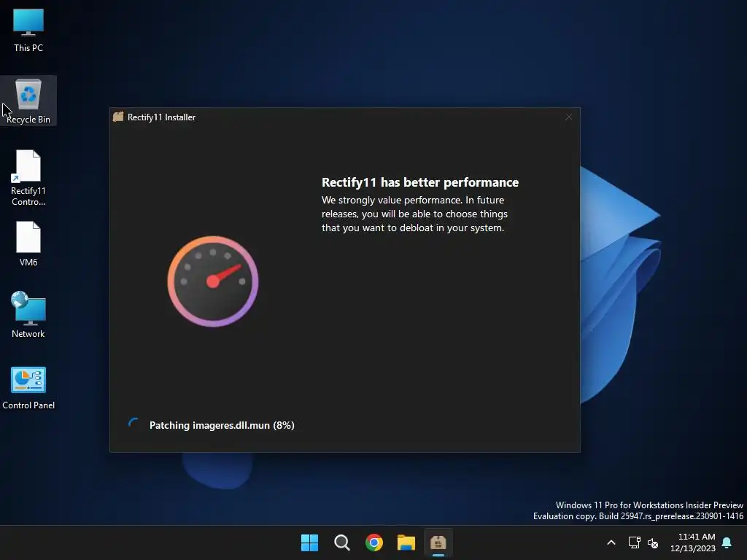Screen dimensions: 747x560
Task: Launch Google Chrome from taskbar
Action: coord(374,542)
